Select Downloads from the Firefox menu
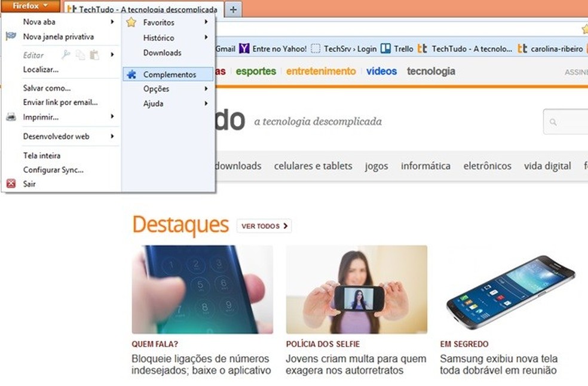Viewport: 588px width, 386px height. (x=163, y=53)
